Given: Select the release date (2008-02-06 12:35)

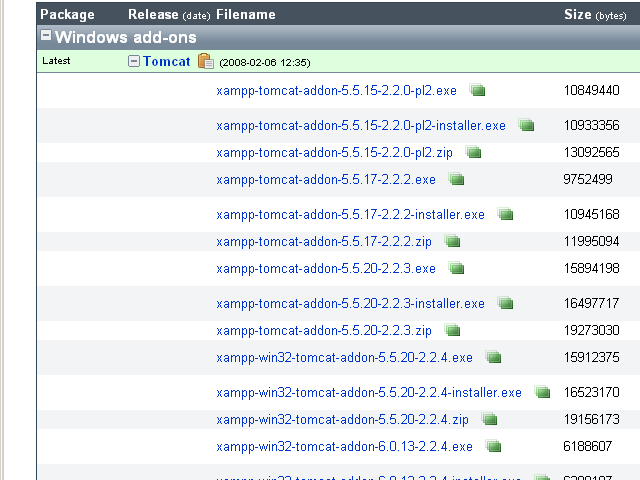Looking at the screenshot, I should [265, 62].
